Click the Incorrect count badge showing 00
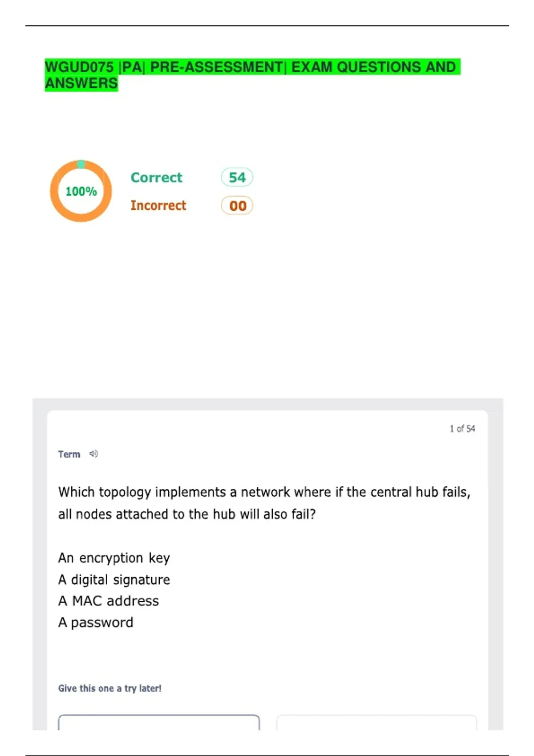 [x=237, y=205]
